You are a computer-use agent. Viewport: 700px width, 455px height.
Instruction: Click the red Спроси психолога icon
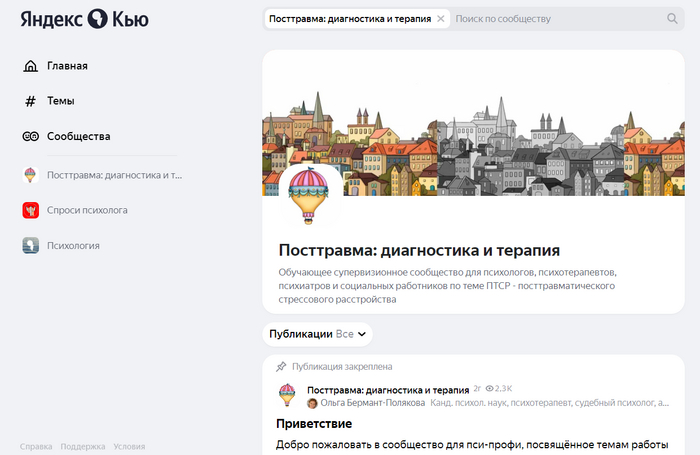click(x=30, y=210)
